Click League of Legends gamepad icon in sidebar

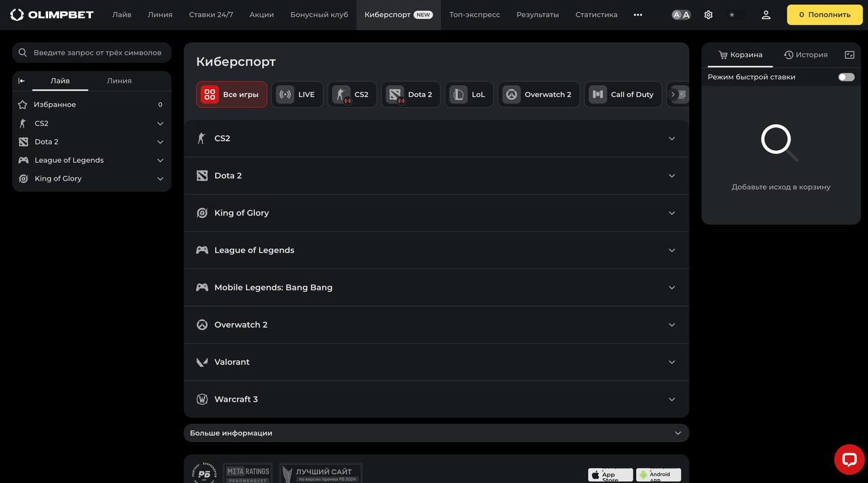23,160
